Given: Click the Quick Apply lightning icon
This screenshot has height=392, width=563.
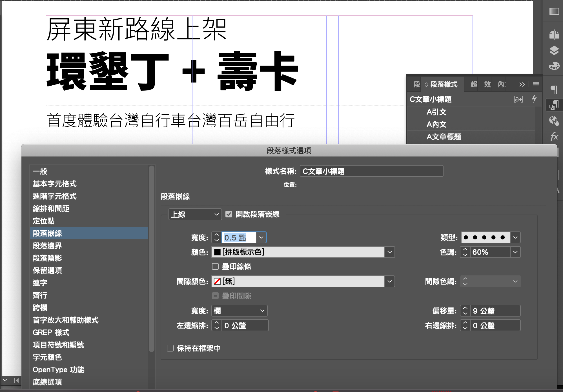Looking at the screenshot, I should (x=534, y=99).
